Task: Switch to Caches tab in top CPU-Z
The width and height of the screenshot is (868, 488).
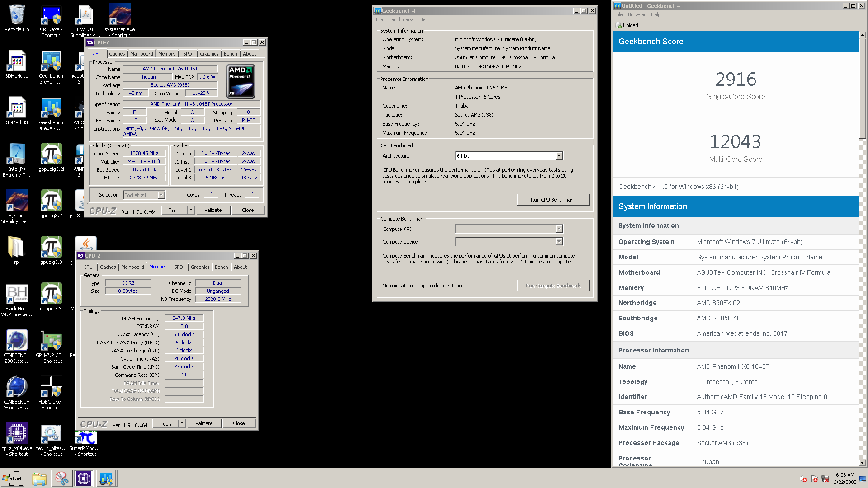Action: click(117, 54)
